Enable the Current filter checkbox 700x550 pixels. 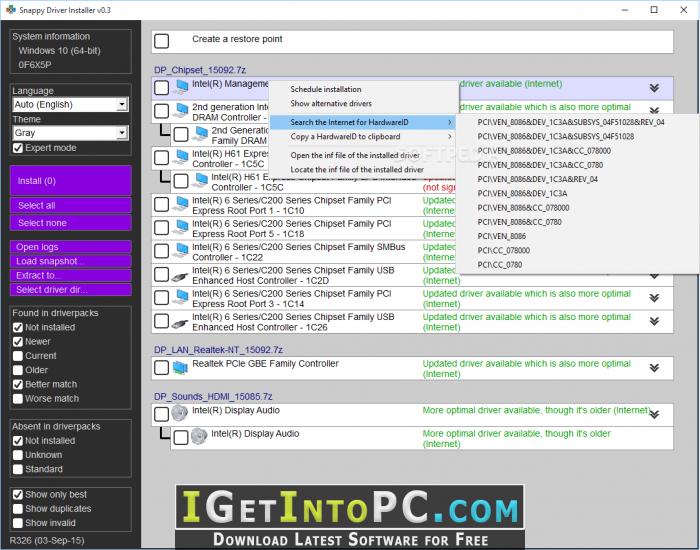click(x=18, y=356)
